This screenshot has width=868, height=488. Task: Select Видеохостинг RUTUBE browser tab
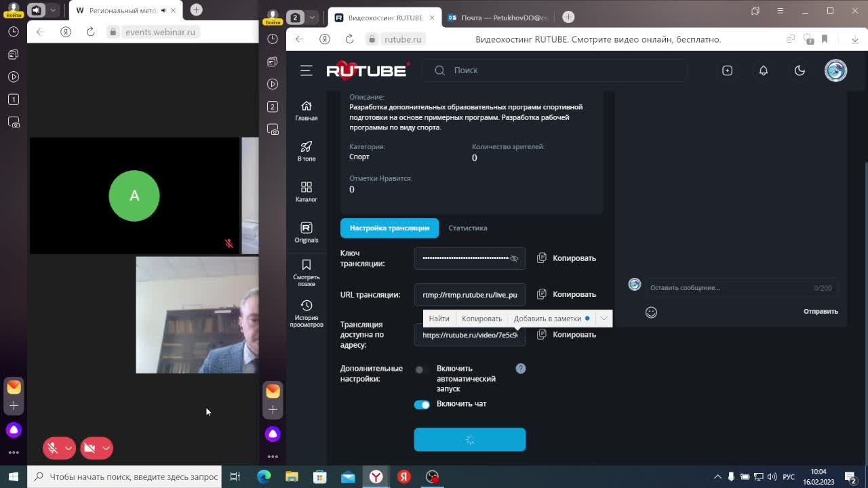[x=384, y=18]
